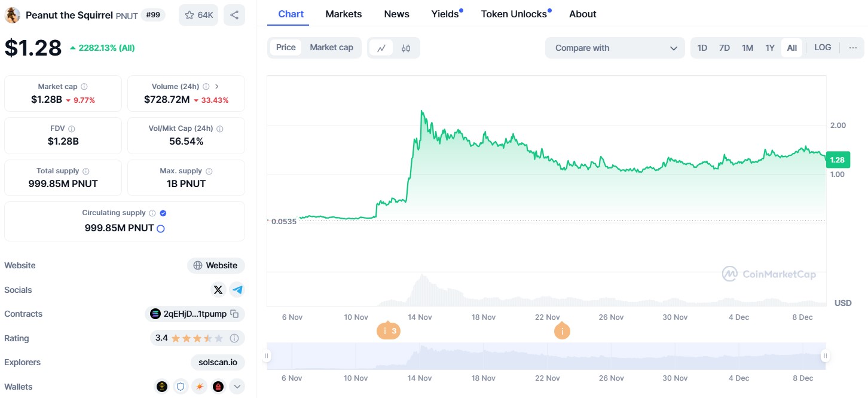Click the Peanut the Squirrel coin logo

click(12, 15)
